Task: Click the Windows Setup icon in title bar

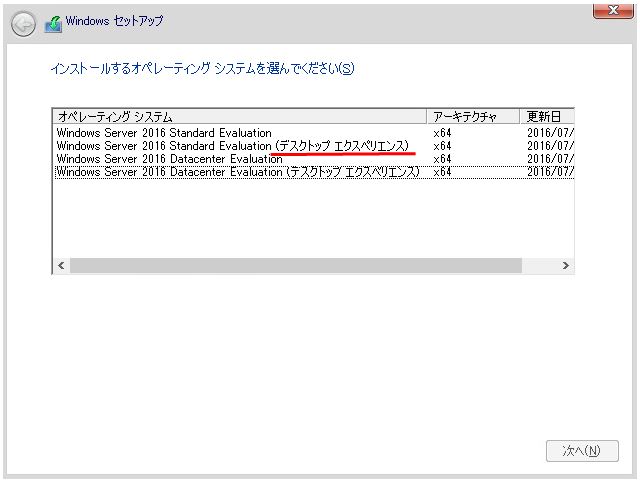Action: click(x=53, y=24)
